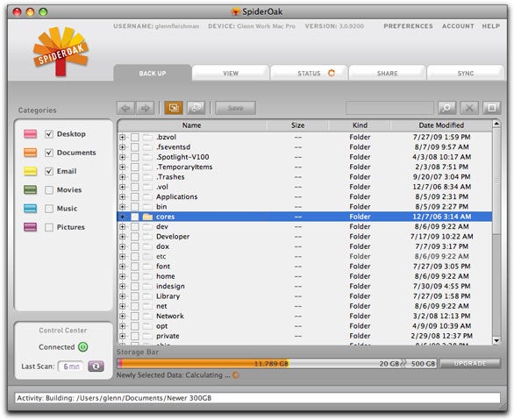514x420 pixels.
Task: Expand the indesign folder tree node
Action: pos(122,287)
